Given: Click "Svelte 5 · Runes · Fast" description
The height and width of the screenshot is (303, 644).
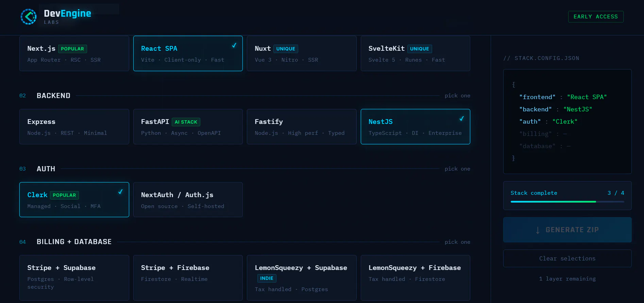Looking at the screenshot, I should 407,60.
